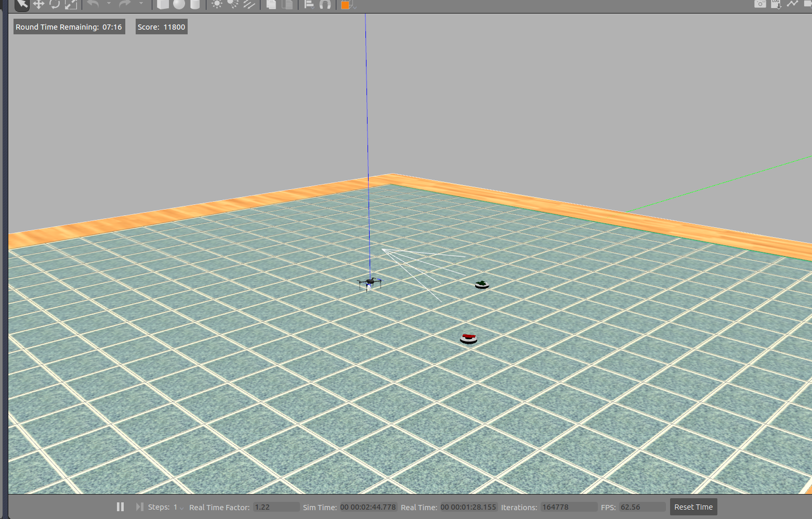Click the FPS value field

(642, 507)
